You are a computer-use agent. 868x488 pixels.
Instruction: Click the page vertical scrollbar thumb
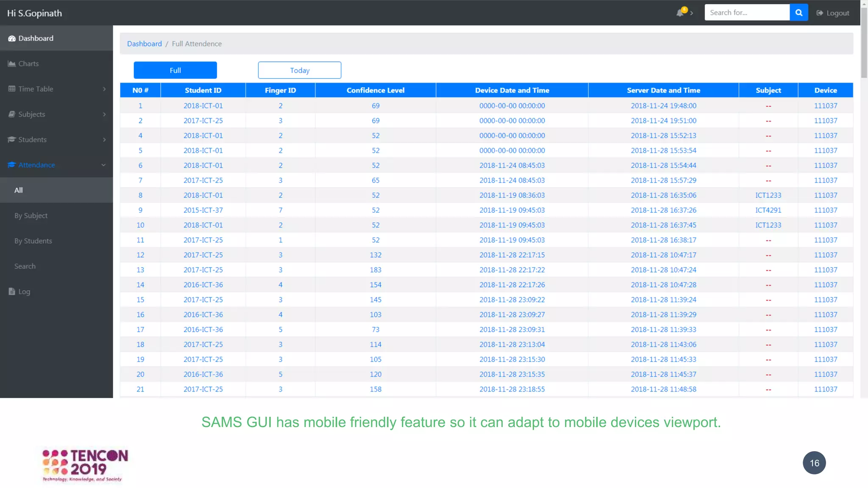pyautogui.click(x=864, y=42)
